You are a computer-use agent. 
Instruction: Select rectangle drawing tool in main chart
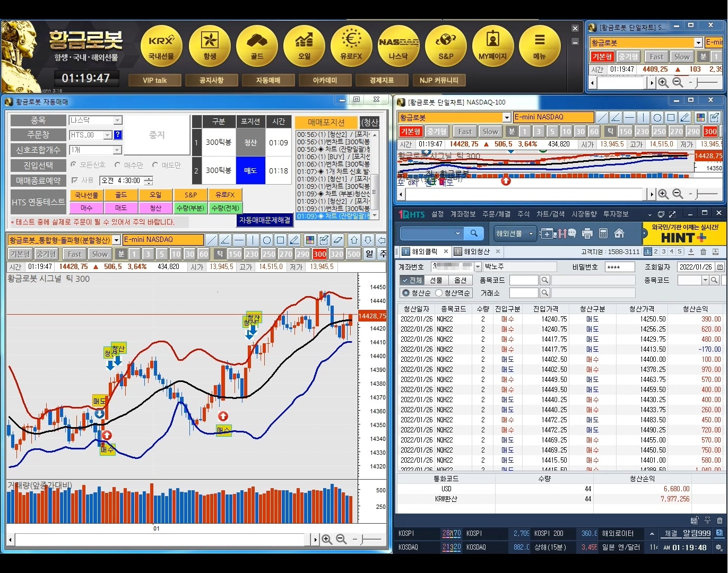tap(280, 240)
